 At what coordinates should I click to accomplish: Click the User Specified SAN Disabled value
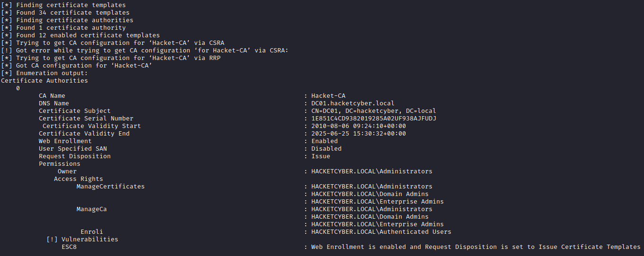326,149
